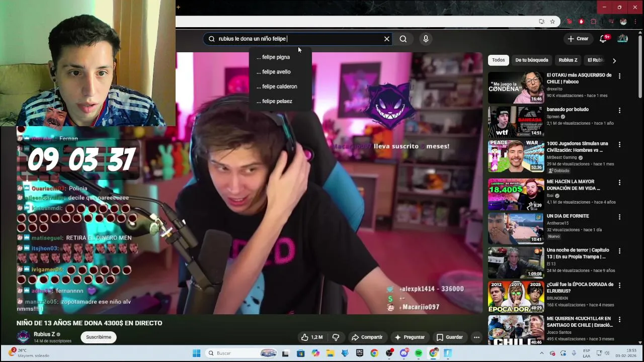The width and height of the screenshot is (644, 362).
Task: Open a new browser tab with plus
Action: click(x=178, y=7)
